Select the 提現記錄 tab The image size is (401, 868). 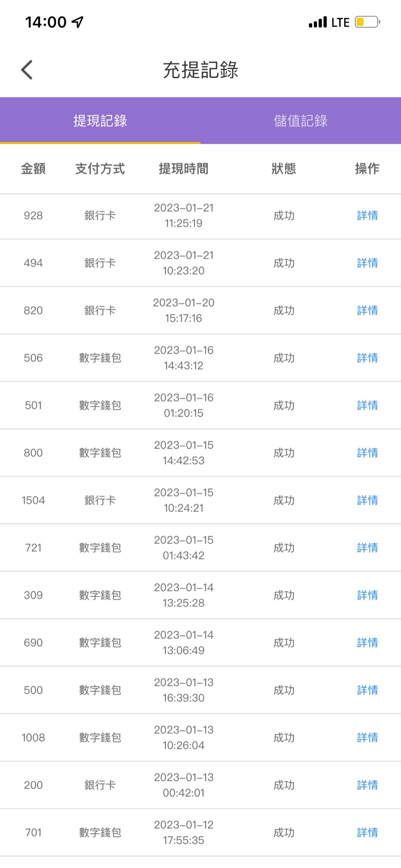coord(100,121)
